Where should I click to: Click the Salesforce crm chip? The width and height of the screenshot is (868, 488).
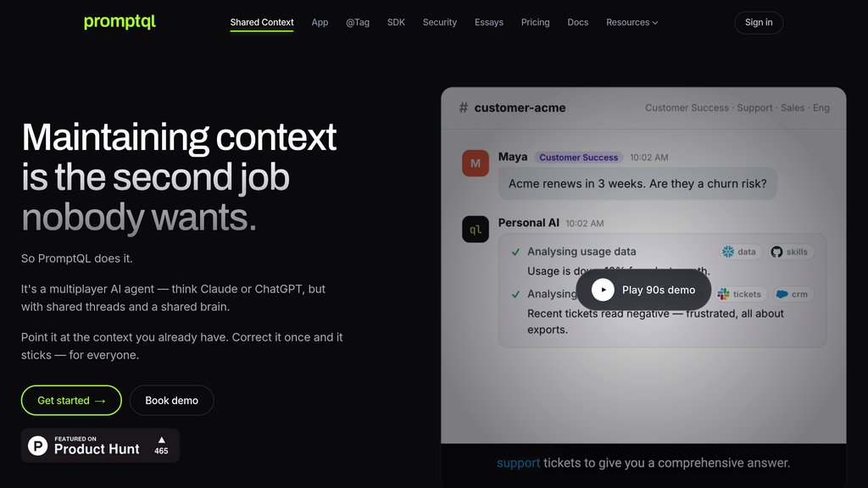pyautogui.click(x=793, y=294)
